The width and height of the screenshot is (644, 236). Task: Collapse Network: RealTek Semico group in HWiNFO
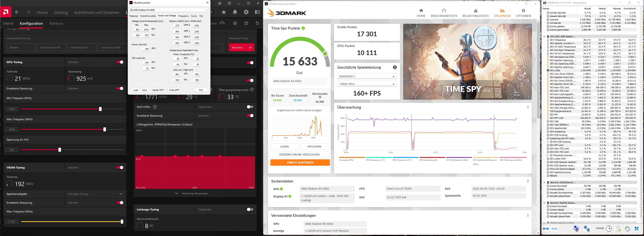click(544, 203)
